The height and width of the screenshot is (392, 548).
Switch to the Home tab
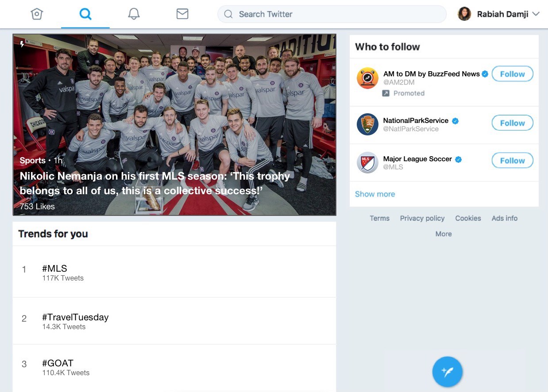click(37, 14)
